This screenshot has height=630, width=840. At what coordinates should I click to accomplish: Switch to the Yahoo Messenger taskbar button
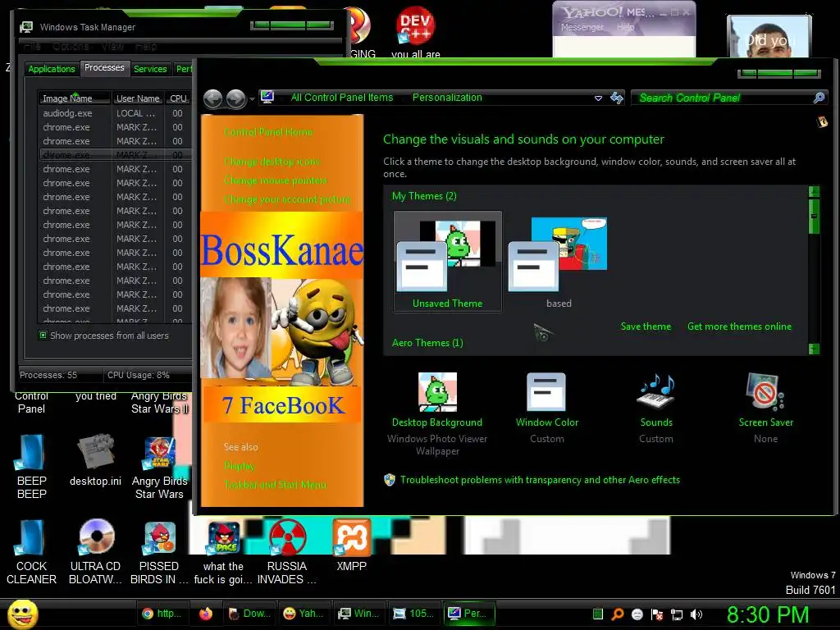coord(304,614)
